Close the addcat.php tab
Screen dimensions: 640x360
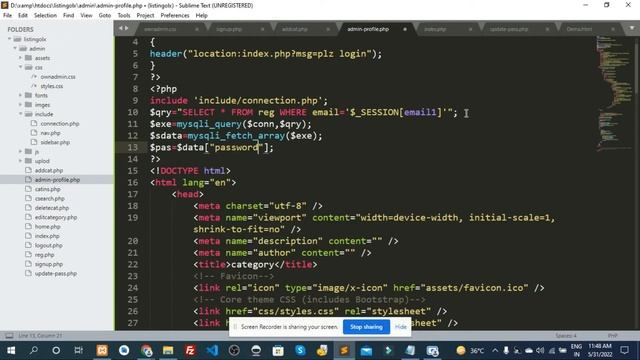coord(328,29)
